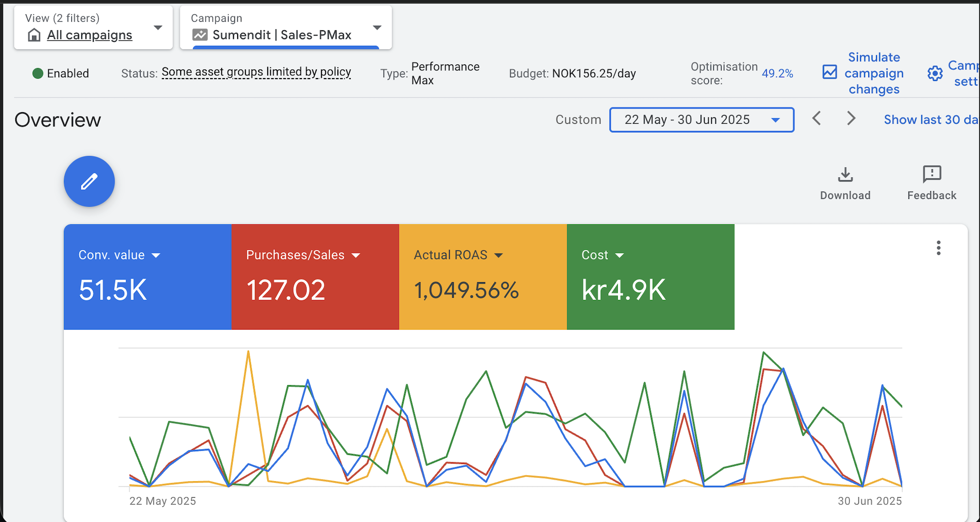Click the Optimisation score percentage 49.2%
980x522 pixels.
pos(777,73)
